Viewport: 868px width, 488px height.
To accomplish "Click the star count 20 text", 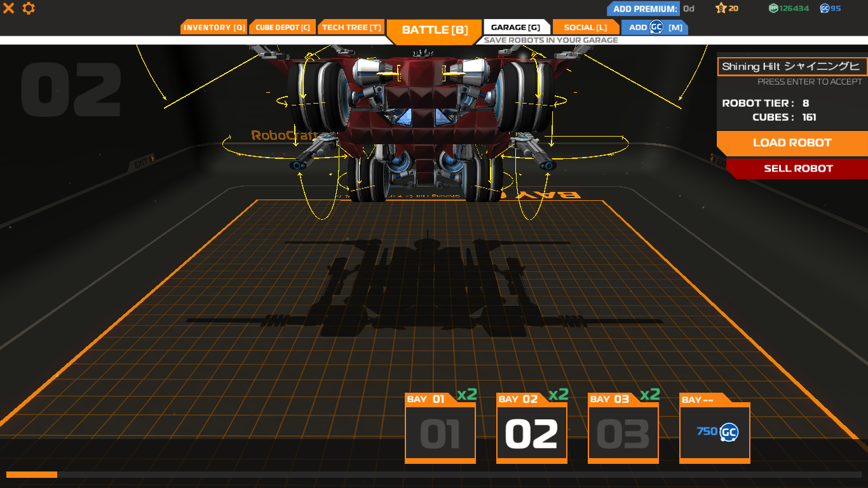I will pos(733,8).
